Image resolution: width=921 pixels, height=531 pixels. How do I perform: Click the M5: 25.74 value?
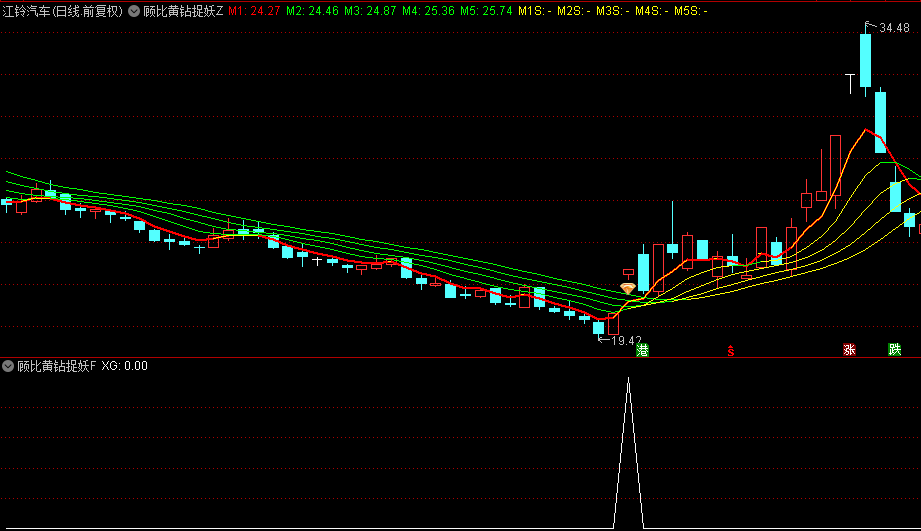click(x=486, y=11)
